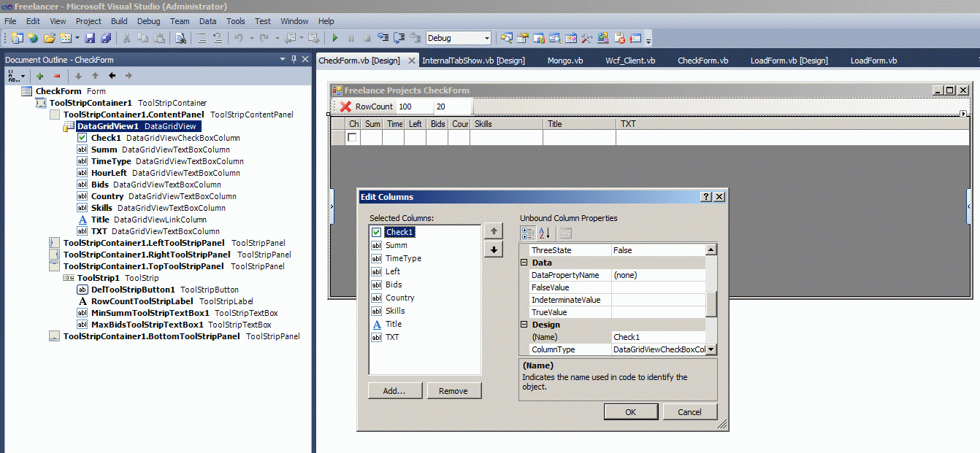Comment out selected lines icon
980x453 pixels.
tap(202, 38)
